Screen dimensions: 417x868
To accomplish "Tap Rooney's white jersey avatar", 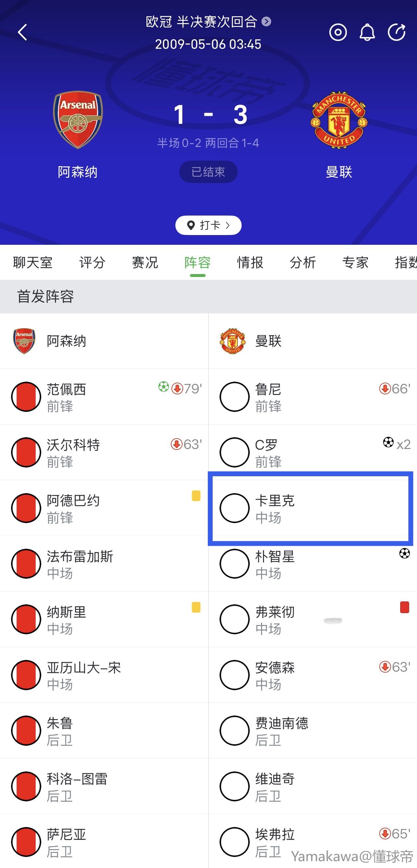I will pyautogui.click(x=234, y=397).
